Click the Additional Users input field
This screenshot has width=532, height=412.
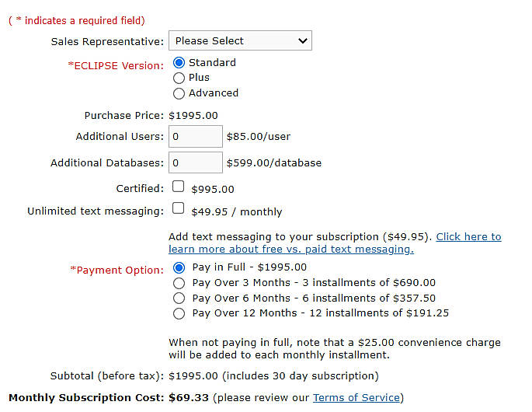(x=196, y=137)
